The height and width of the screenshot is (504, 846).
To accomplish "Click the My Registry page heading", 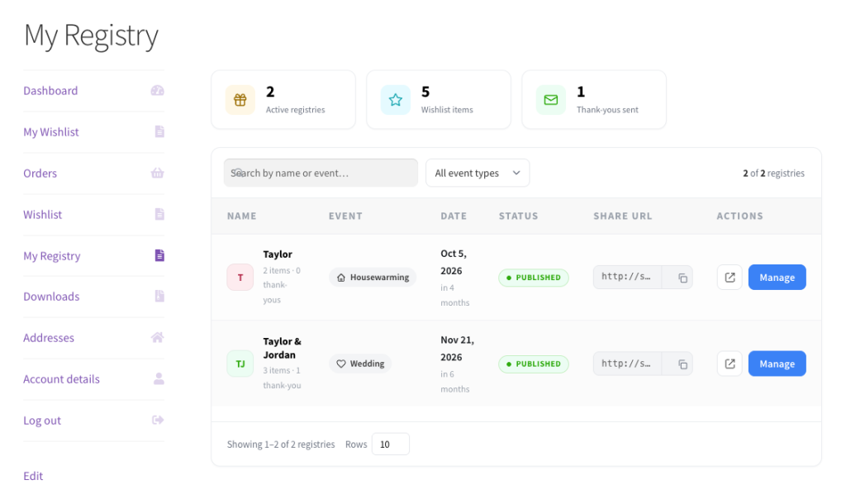I will (91, 36).
